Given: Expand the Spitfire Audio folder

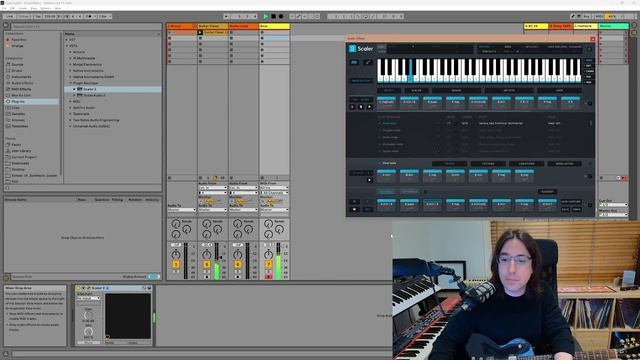Looking at the screenshot, I should tap(70, 108).
